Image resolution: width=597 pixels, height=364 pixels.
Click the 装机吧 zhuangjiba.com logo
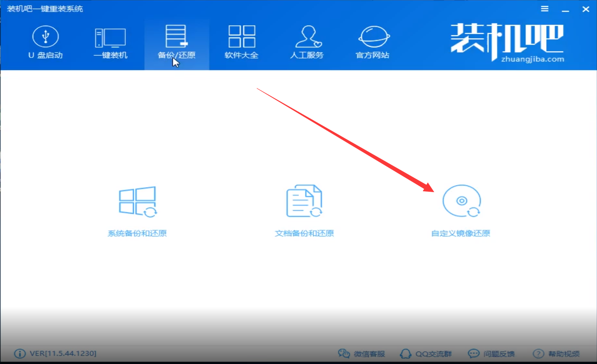coord(507,42)
